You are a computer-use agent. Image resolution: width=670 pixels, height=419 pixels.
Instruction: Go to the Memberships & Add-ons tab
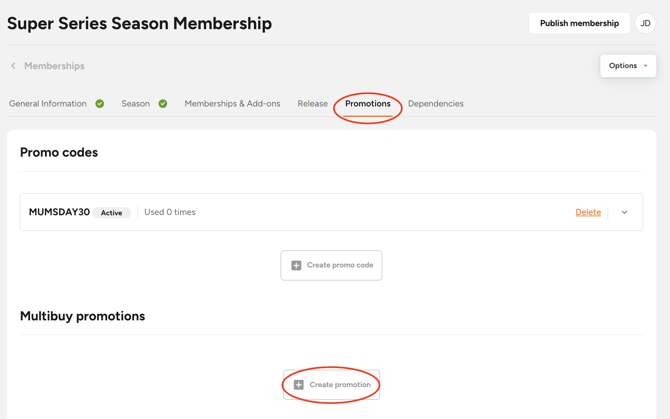click(x=232, y=104)
